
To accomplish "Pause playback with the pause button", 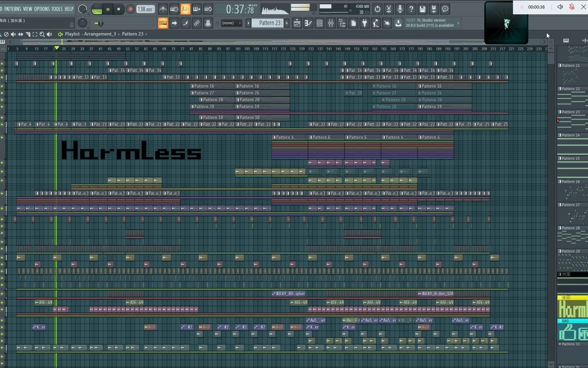I will click(x=108, y=9).
